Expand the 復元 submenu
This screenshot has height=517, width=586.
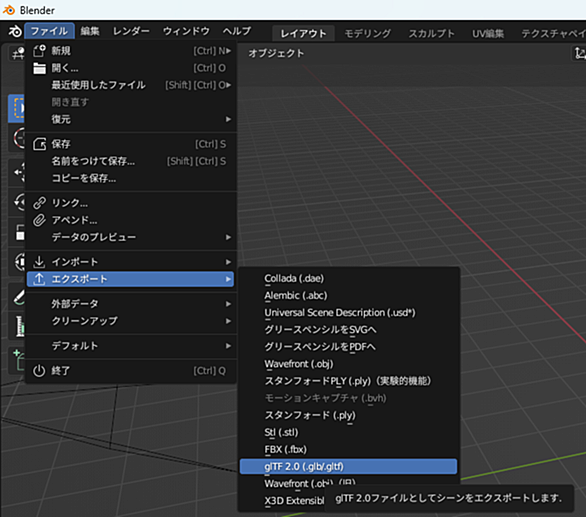point(130,119)
